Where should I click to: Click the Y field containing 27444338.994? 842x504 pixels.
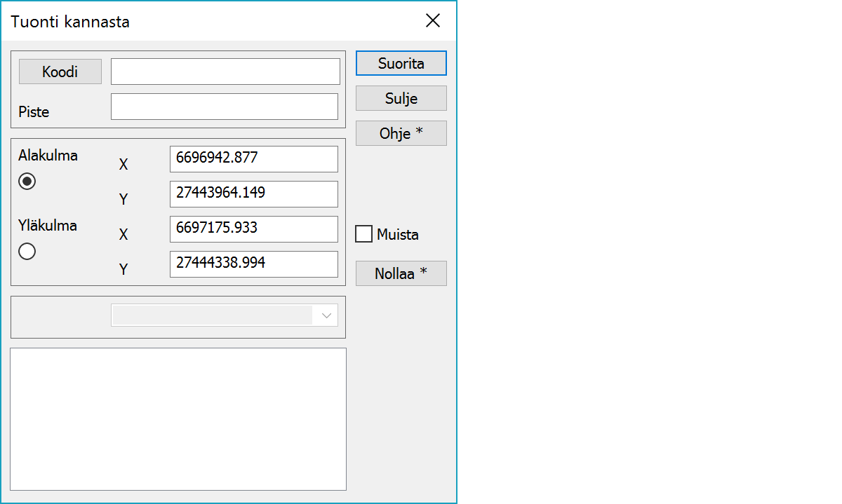pyautogui.click(x=253, y=264)
